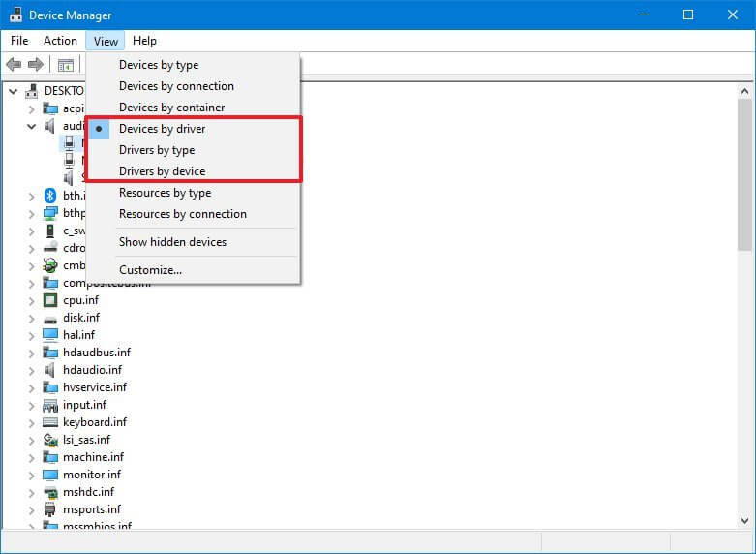
Task: Click the keyboard icon beside keyboard.inf
Action: (x=50, y=422)
